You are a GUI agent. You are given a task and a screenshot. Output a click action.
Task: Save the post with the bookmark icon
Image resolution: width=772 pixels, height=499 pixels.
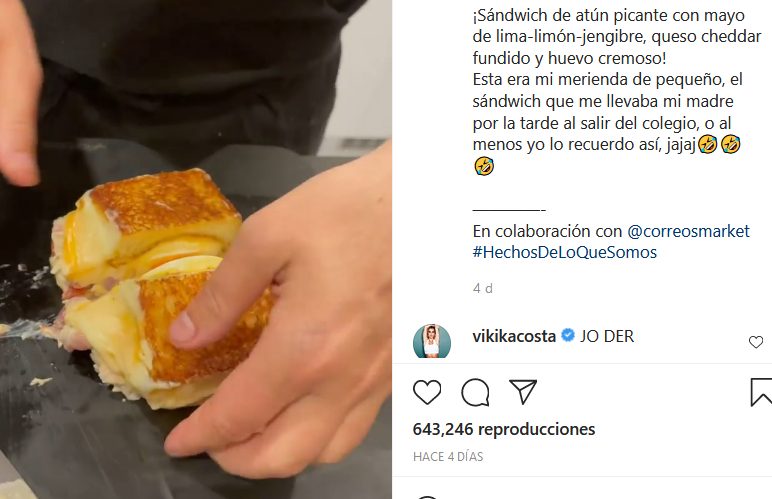pyautogui.click(x=761, y=392)
